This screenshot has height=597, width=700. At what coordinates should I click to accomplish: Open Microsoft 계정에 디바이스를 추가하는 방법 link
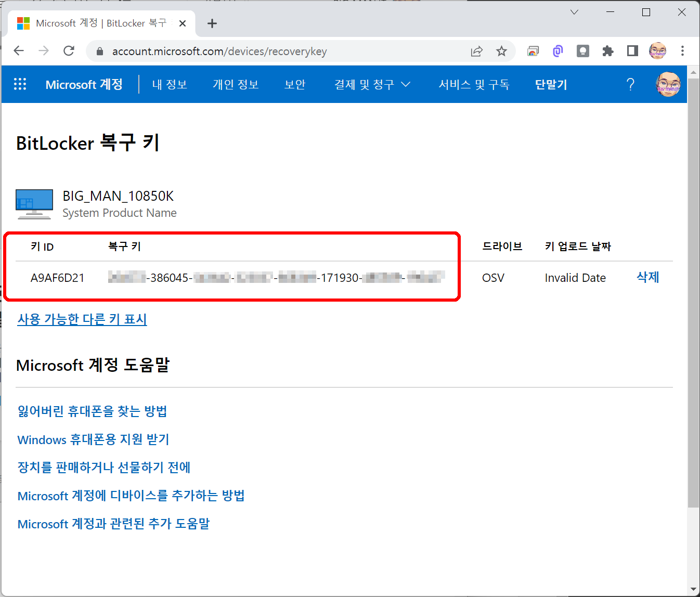coord(131,496)
